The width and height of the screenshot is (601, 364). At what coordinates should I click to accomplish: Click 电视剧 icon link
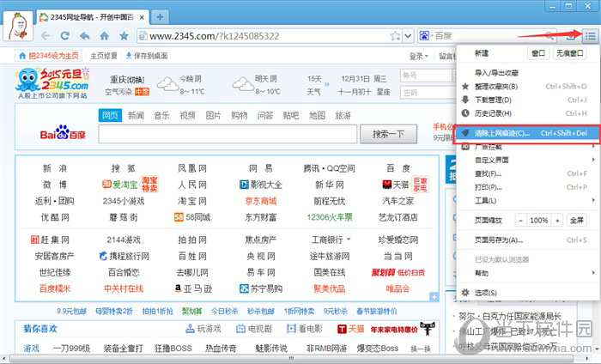254,329
